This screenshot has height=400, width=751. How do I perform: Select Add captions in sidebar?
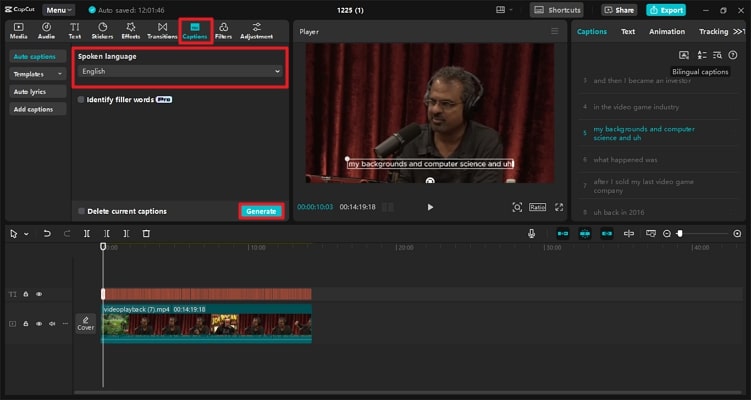point(37,109)
